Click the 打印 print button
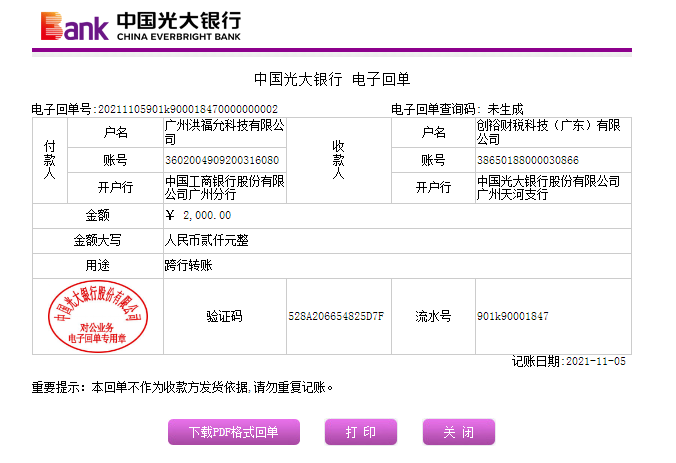 coord(361,432)
